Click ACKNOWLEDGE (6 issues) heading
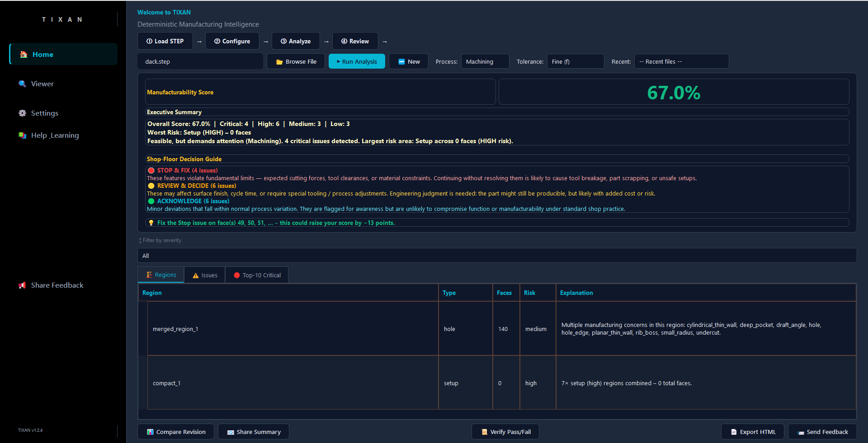 193,201
